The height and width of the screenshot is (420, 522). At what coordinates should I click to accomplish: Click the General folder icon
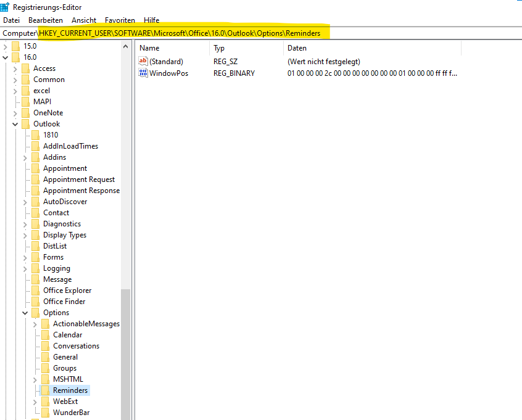coord(46,357)
